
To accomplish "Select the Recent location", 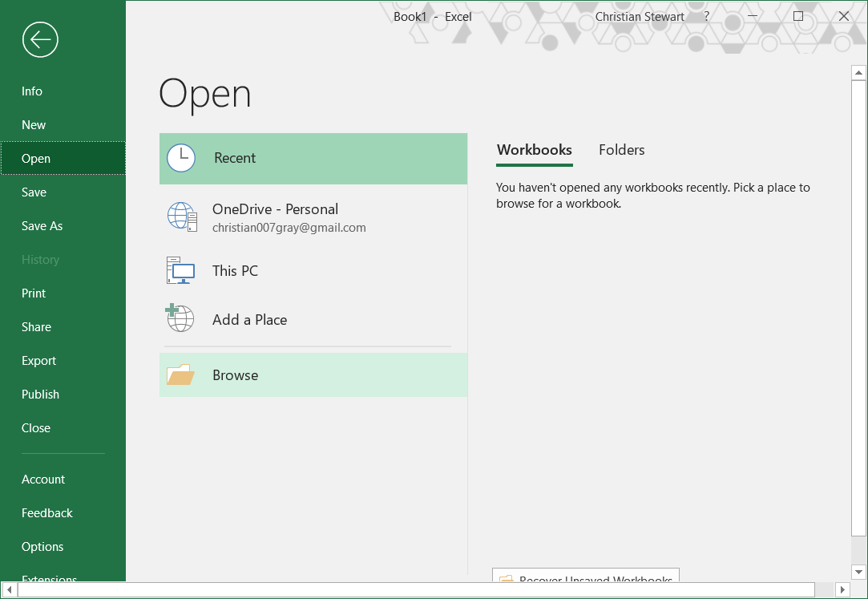I will [x=313, y=158].
